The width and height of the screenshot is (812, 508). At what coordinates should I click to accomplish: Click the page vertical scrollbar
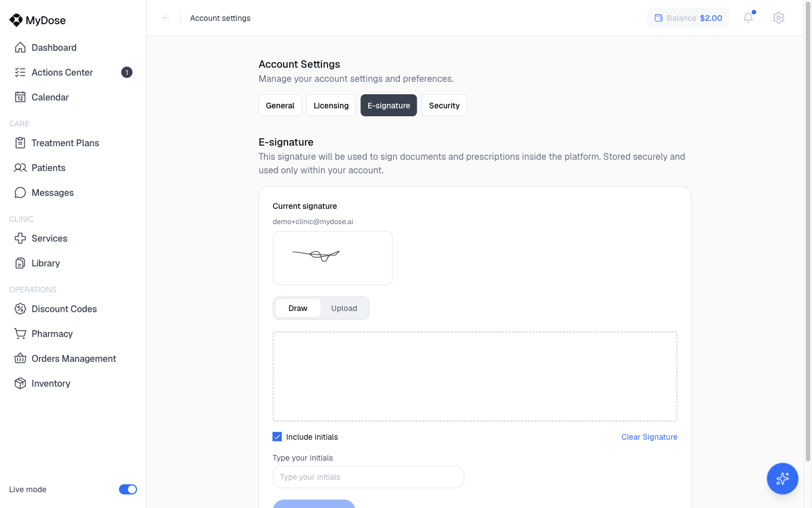coord(807,231)
